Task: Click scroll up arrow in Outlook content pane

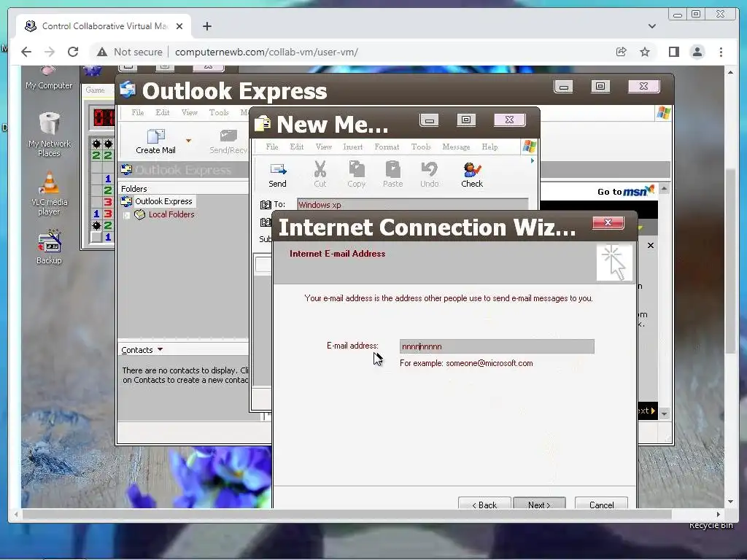Action: [664, 189]
